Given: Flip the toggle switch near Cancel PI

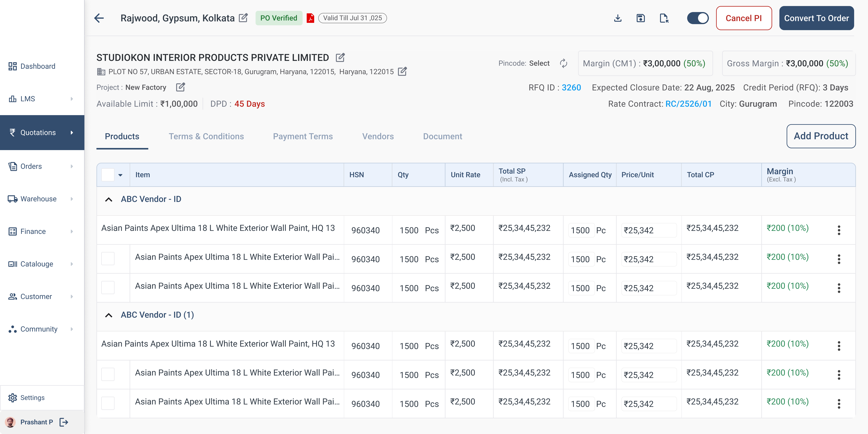Looking at the screenshot, I should coord(698,18).
